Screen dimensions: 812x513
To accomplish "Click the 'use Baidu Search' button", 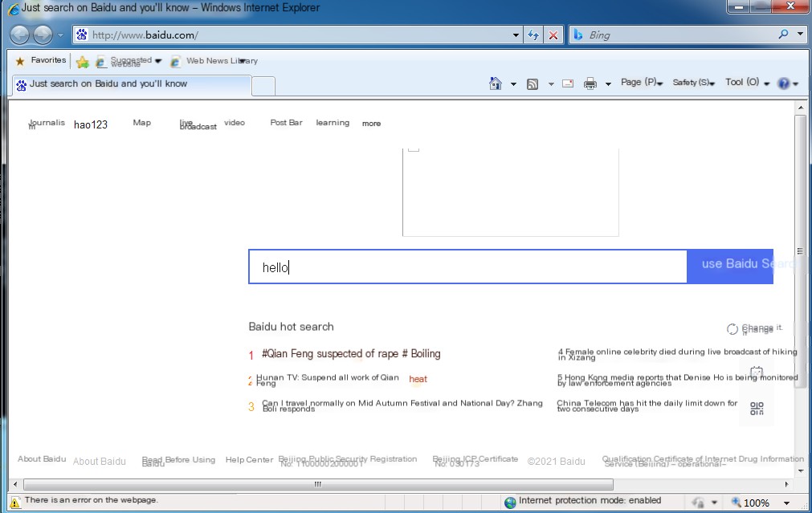I will [x=730, y=267].
